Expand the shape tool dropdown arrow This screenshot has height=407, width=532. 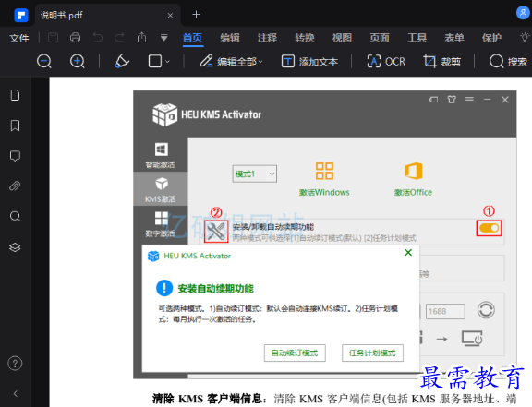pyautogui.click(x=167, y=62)
